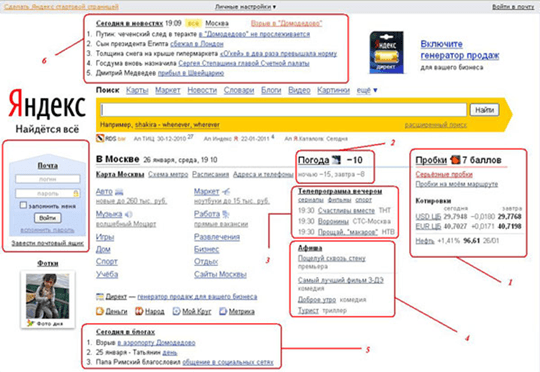Open Пробки на моём маршруте link

(x=457, y=184)
